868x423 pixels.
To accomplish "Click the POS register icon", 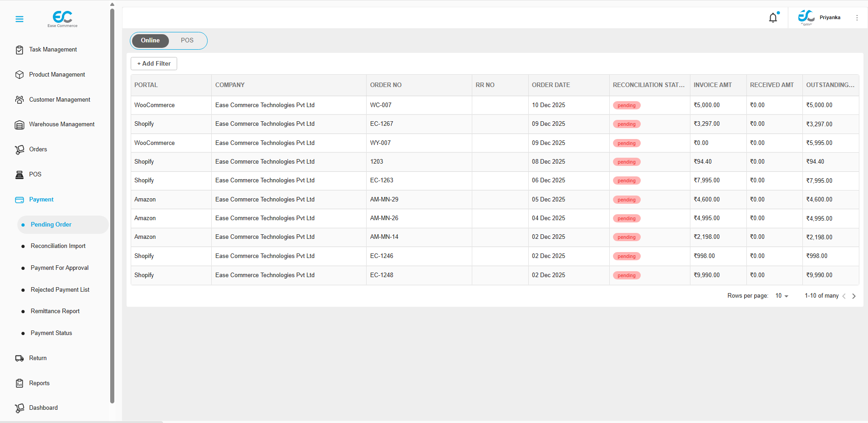I will click(x=19, y=175).
